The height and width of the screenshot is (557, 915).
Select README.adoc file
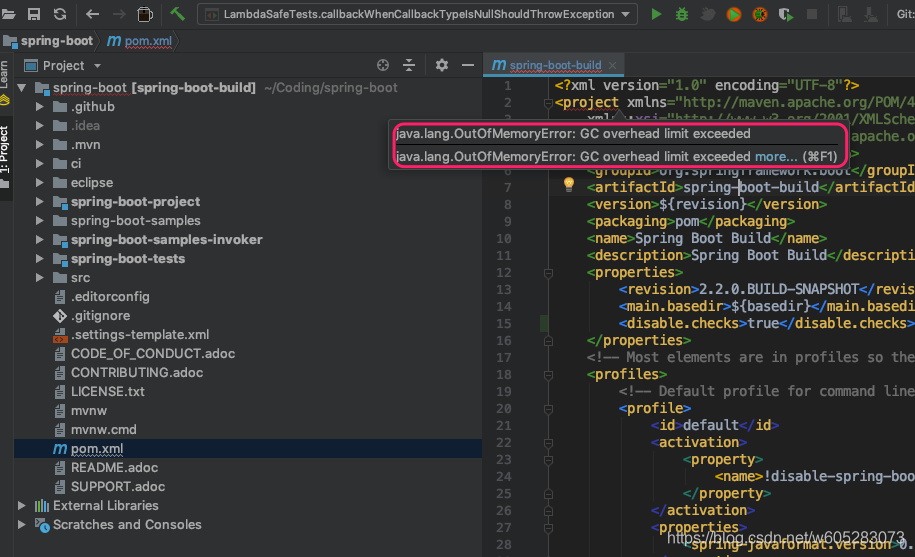tap(114, 468)
